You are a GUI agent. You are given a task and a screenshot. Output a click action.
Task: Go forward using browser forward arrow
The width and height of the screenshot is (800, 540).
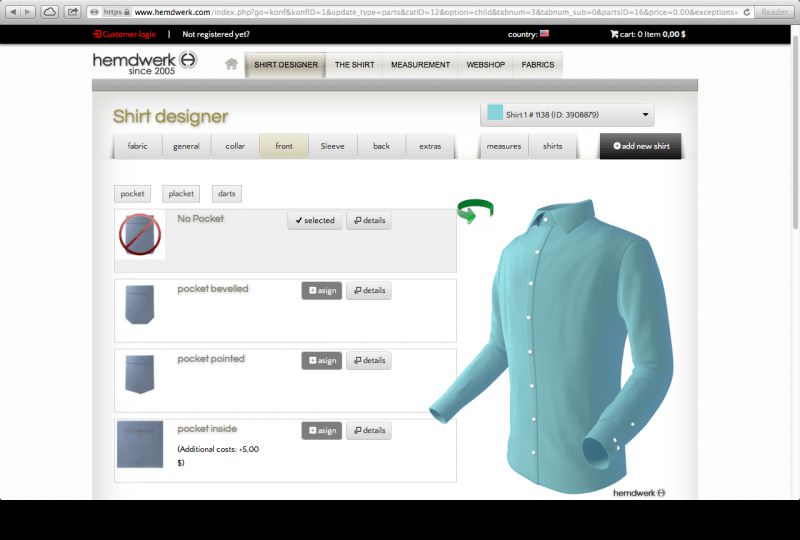click(28, 12)
